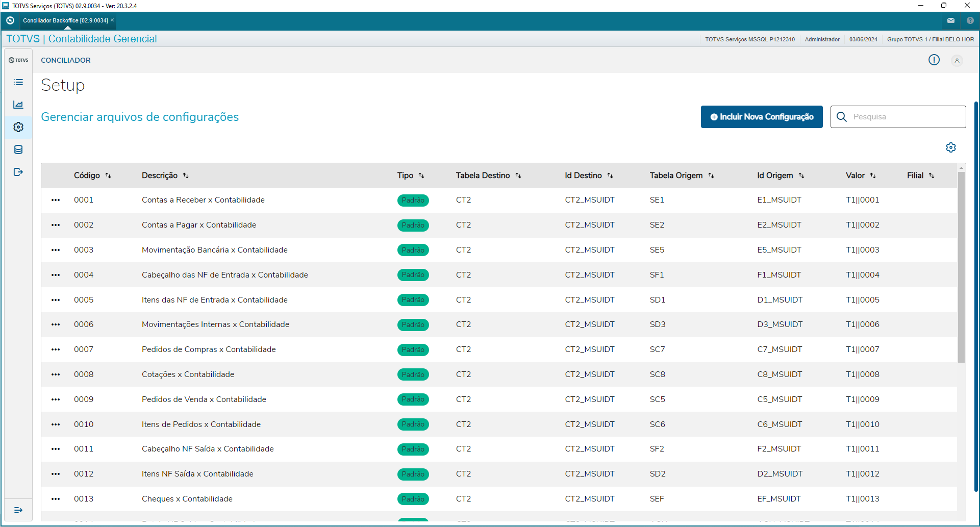Click the logout icon in sidebar
980x527 pixels.
[18, 172]
